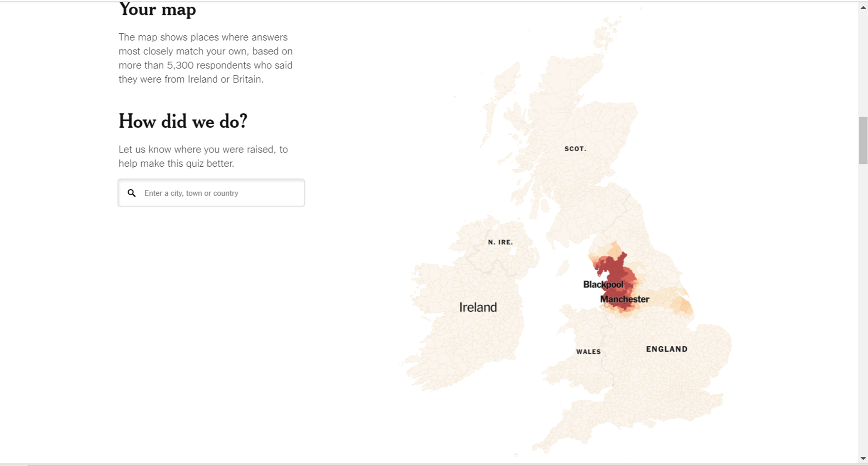Click the "Your map" heading
The height and width of the screenshot is (466, 868).
(x=157, y=10)
